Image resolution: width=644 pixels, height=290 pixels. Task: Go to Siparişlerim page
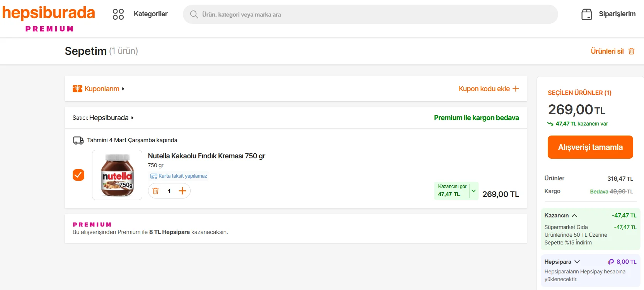click(x=617, y=14)
